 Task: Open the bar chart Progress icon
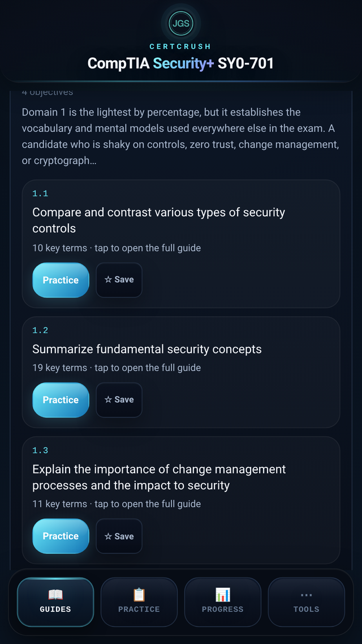click(x=222, y=594)
